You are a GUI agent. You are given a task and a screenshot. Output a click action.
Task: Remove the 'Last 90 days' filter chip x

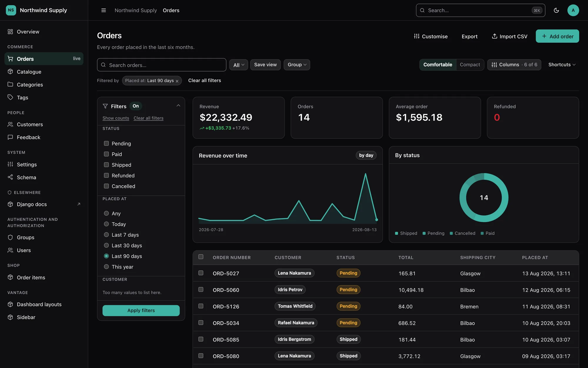click(177, 81)
